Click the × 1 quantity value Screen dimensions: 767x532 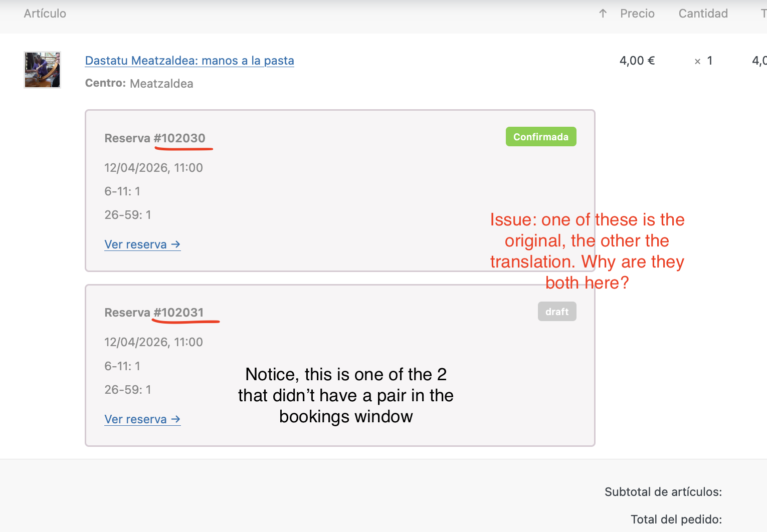pos(703,61)
